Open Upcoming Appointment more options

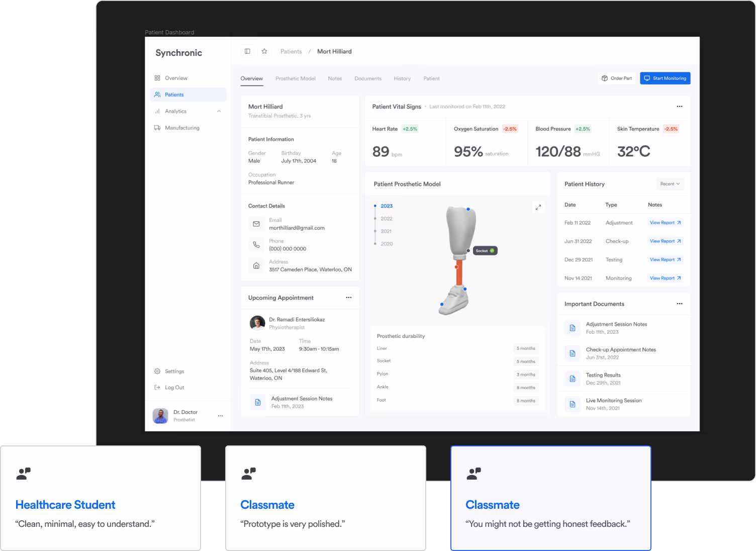pyautogui.click(x=349, y=298)
